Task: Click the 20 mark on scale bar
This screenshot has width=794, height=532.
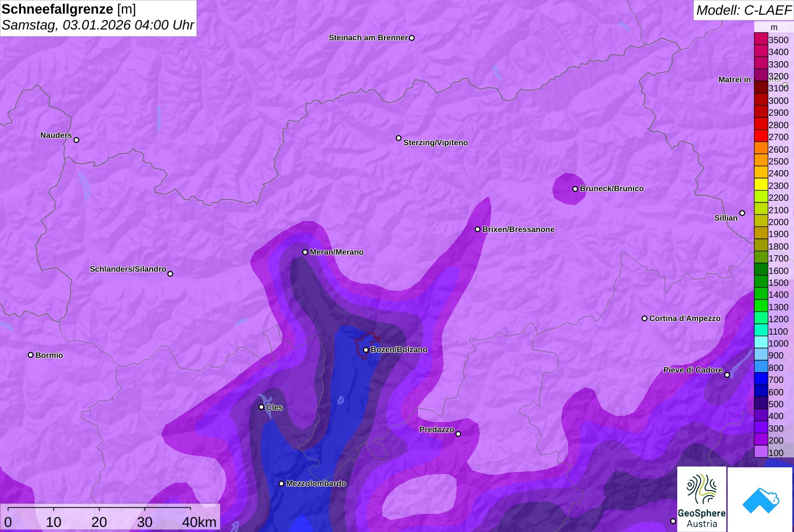Action: (99, 522)
